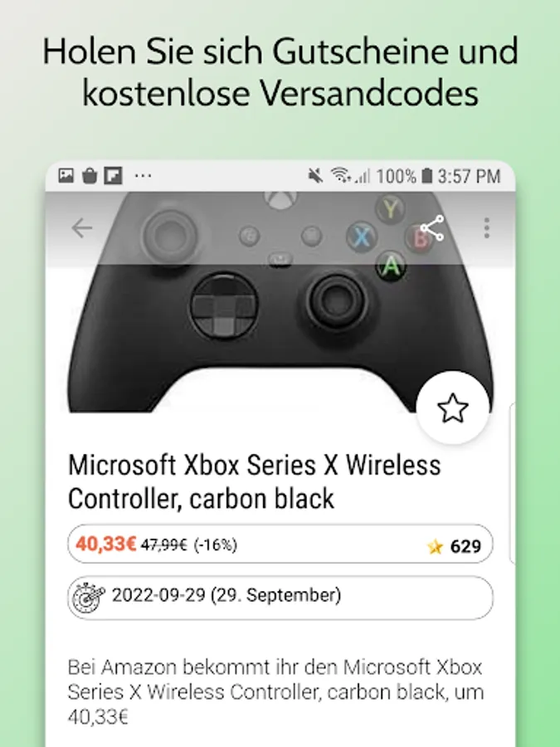
Task: Tap the shopping bag status bar icon
Action: pyautogui.click(x=90, y=176)
